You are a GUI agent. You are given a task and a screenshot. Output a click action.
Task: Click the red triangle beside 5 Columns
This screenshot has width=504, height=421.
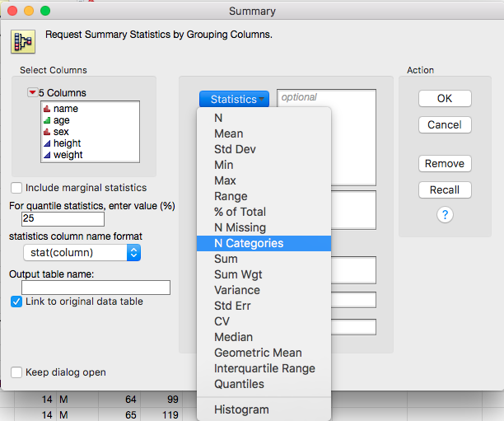pyautogui.click(x=31, y=93)
